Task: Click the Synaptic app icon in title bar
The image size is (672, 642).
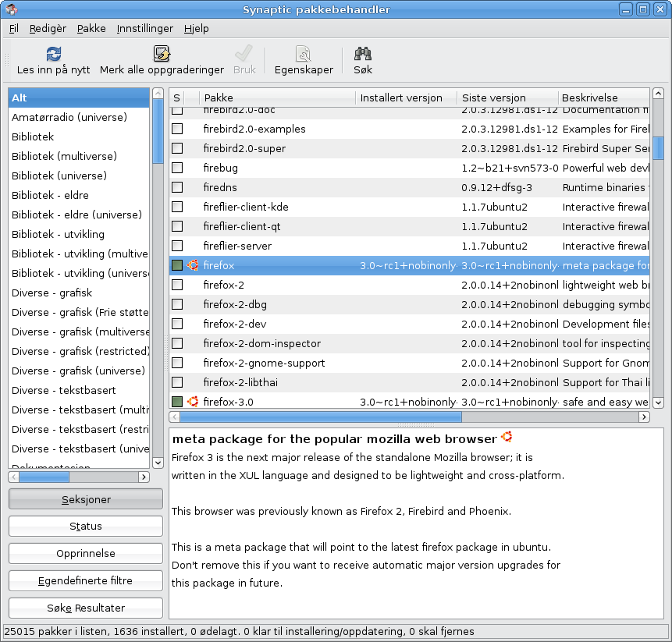Action: (x=11, y=9)
